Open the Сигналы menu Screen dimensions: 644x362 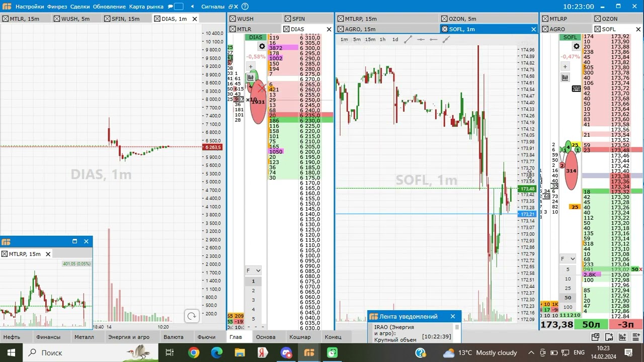tap(213, 7)
